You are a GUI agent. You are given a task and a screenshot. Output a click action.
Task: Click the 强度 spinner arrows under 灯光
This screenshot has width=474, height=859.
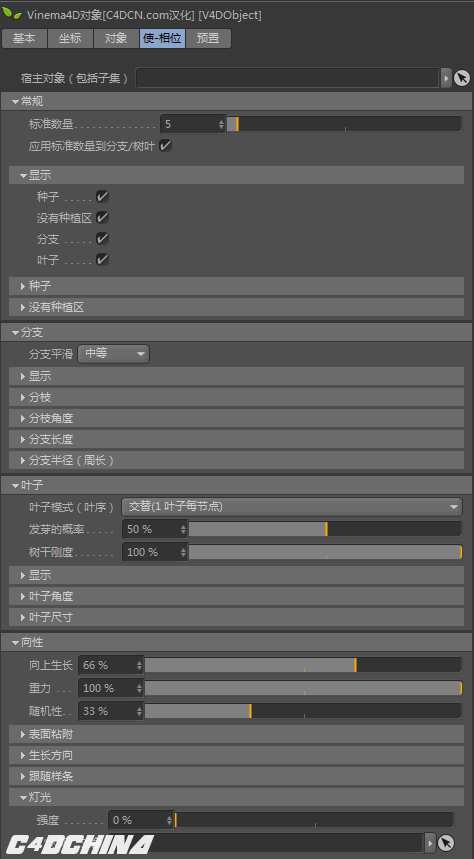click(x=169, y=820)
